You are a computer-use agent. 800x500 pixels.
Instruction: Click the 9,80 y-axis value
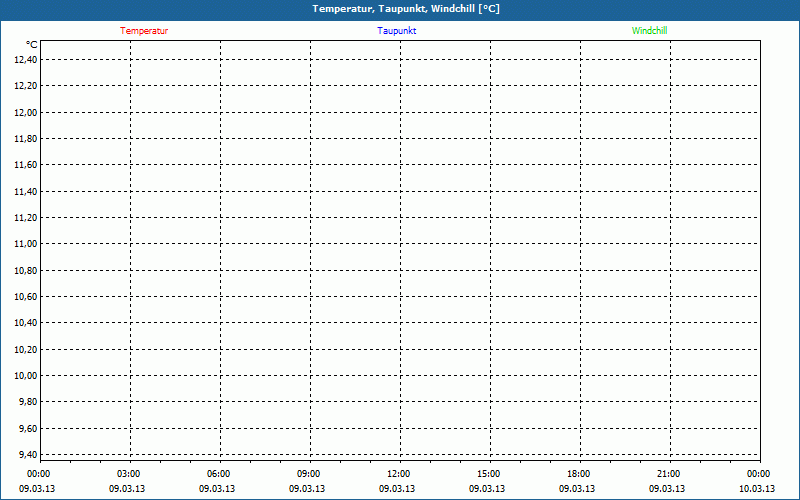(x=28, y=402)
